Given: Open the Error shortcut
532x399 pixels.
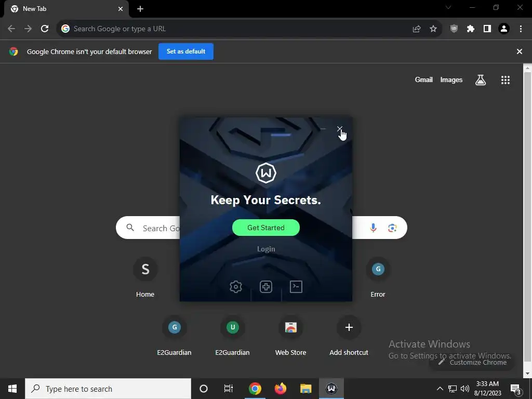Looking at the screenshot, I should point(378,277).
